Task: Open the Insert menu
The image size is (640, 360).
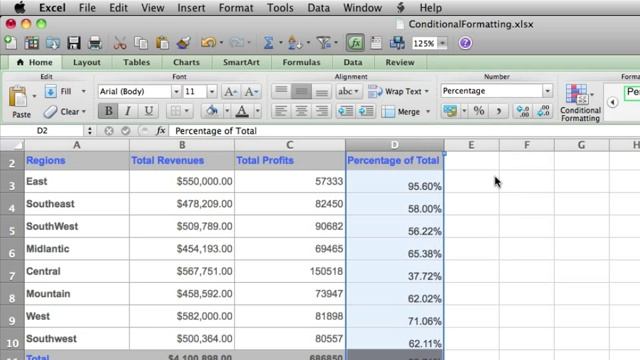Action: pos(191,8)
